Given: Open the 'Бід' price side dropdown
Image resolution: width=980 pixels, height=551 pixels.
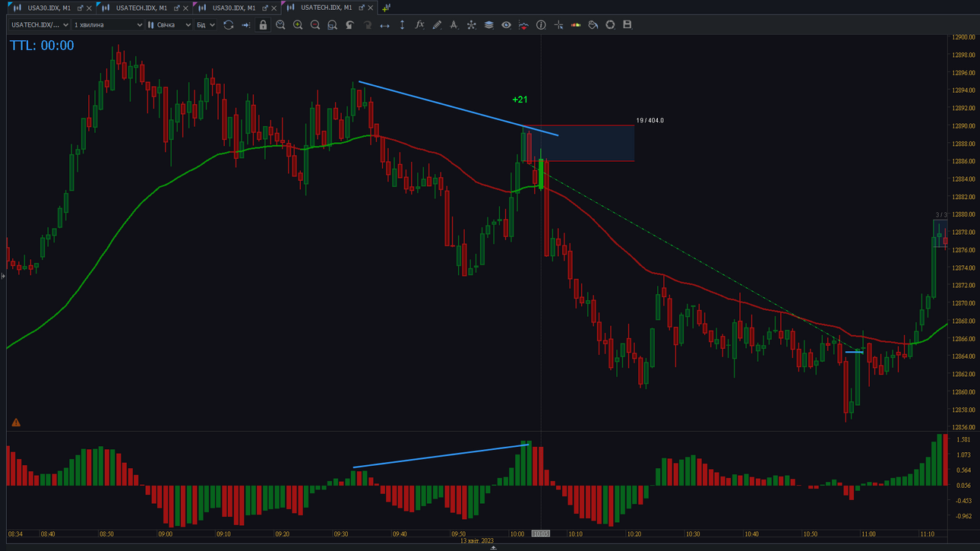Looking at the screenshot, I should tap(206, 25).
